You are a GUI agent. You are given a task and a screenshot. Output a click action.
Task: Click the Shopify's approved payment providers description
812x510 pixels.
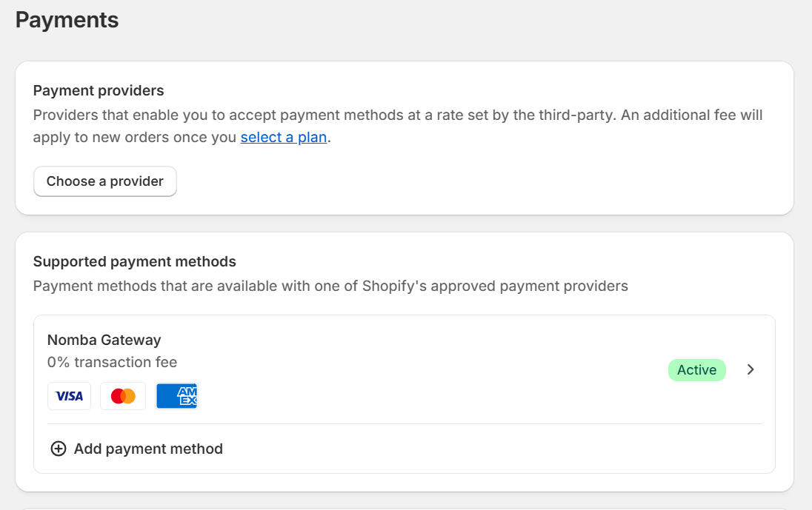coord(330,286)
